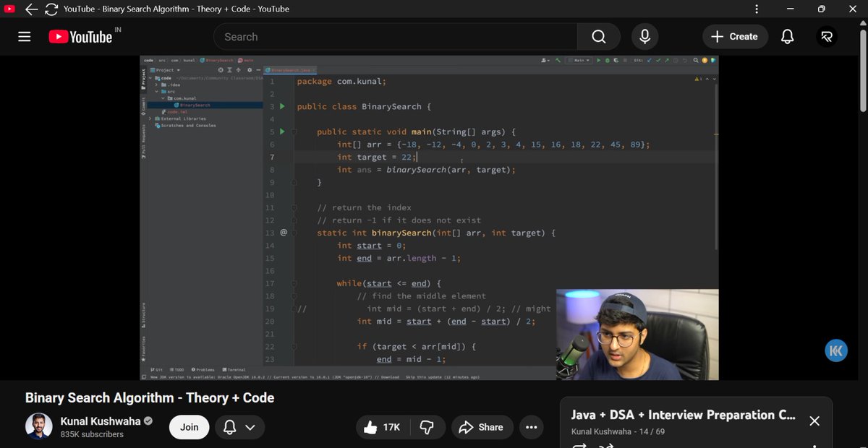
Task: Open the Project view dropdown in the IDE
Action: pyautogui.click(x=165, y=70)
